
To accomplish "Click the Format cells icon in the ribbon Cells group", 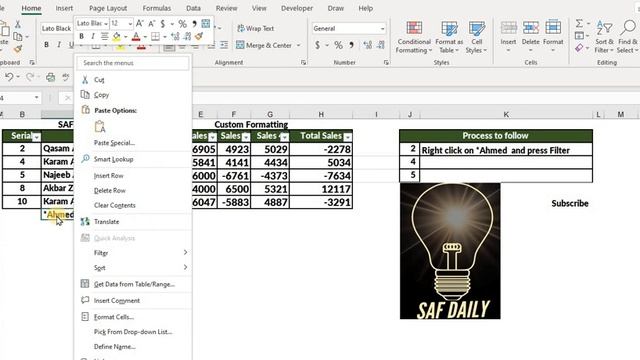I will (553, 28).
